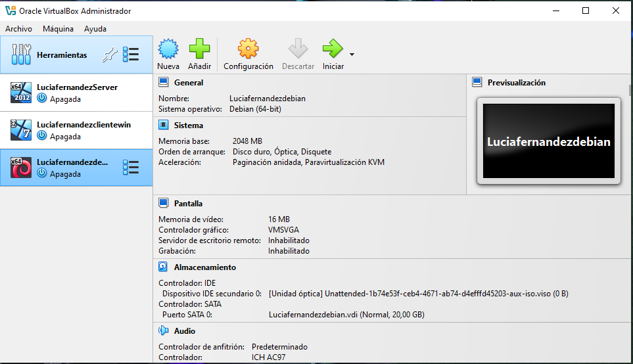The height and width of the screenshot is (364, 633).
Task: Open the Archivo menu
Action: [18, 29]
